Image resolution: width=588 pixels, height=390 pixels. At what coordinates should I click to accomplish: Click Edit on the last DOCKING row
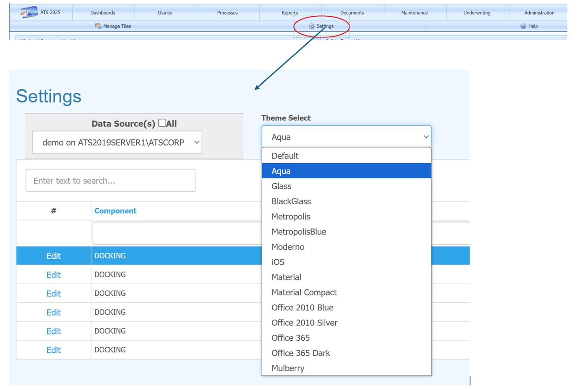click(53, 350)
